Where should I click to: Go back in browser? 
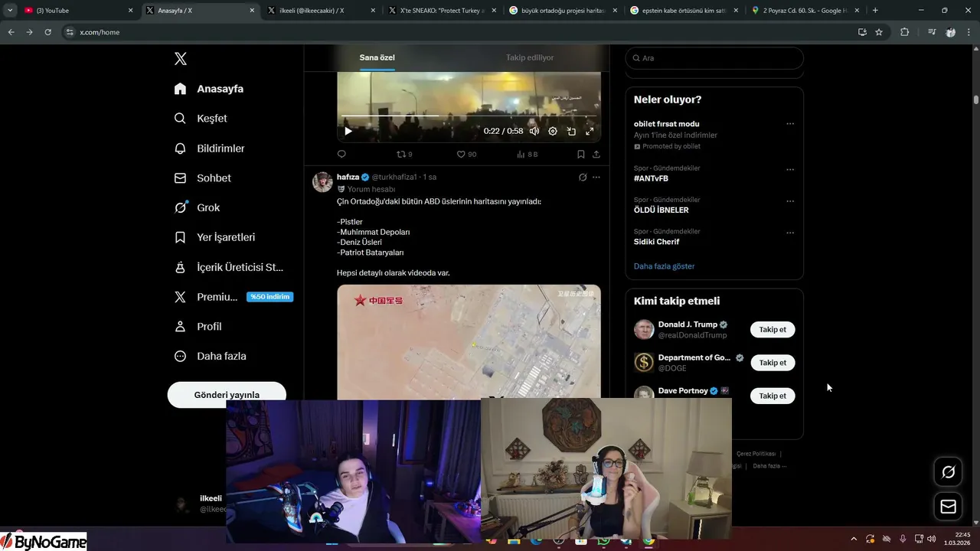[x=11, y=32]
